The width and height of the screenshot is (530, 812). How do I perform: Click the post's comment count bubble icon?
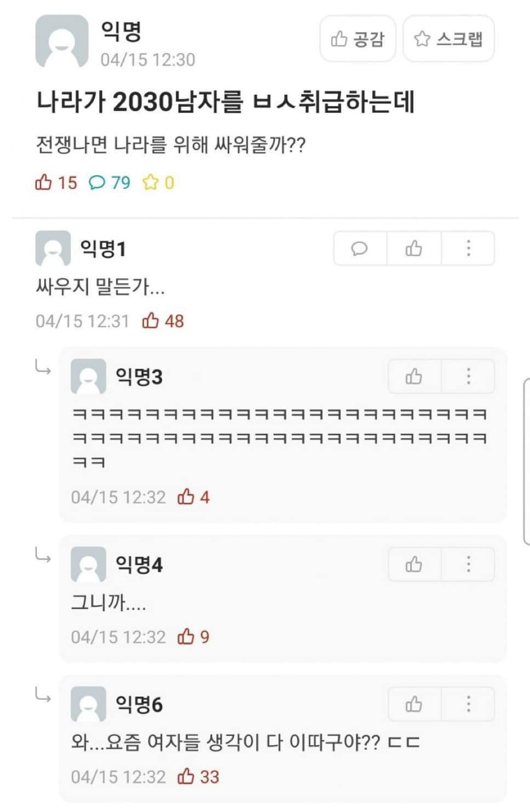[x=97, y=182]
